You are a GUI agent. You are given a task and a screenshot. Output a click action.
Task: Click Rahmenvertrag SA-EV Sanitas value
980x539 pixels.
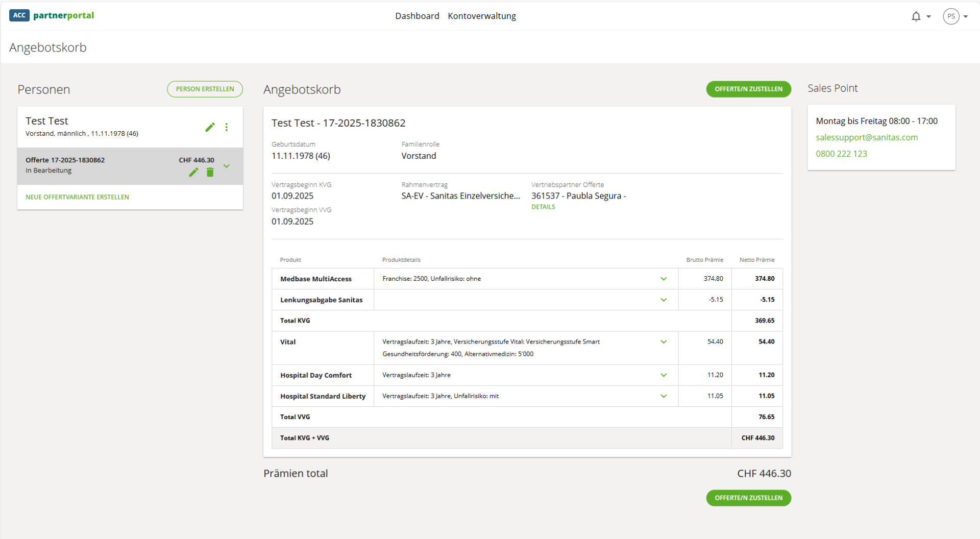(460, 196)
